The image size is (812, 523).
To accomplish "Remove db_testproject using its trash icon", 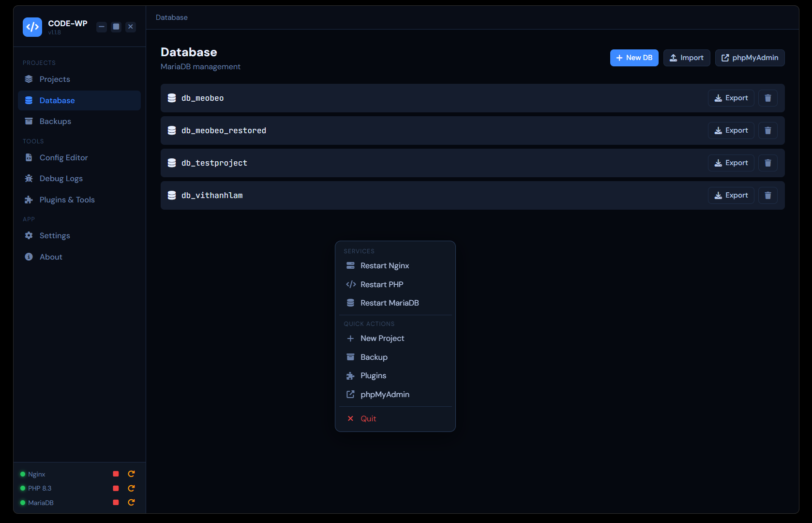I will pos(767,163).
